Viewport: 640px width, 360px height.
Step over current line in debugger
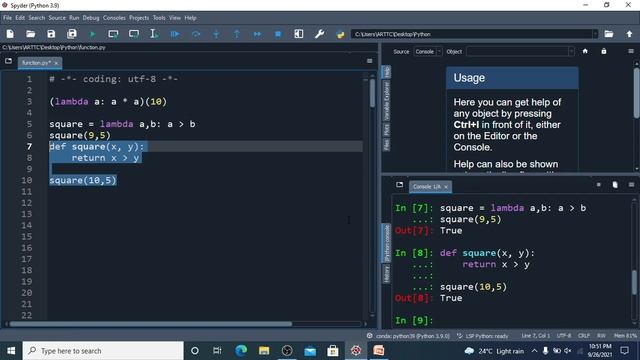click(x=196, y=34)
